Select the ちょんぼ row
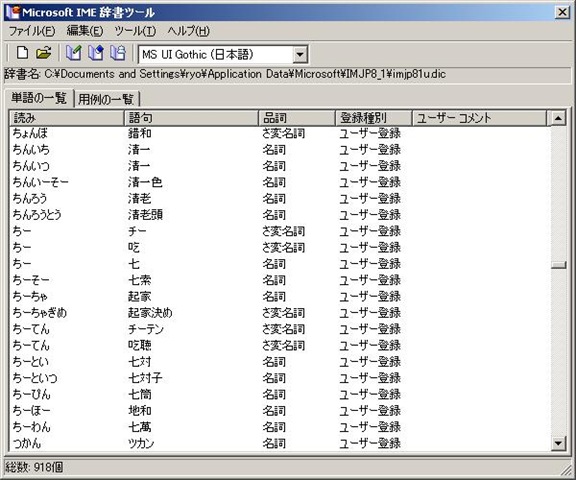Viewport: 576px width, 480px height. [x=279, y=133]
